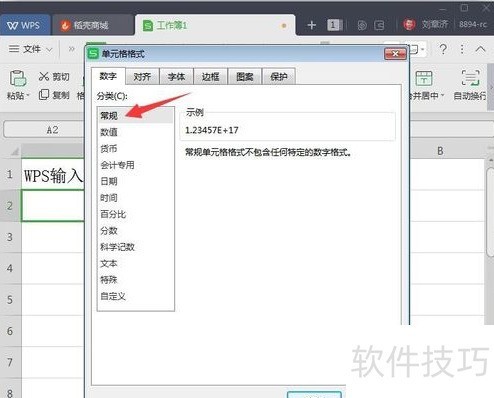
Task: Click the WPS home logo tab
Action: (x=24, y=25)
